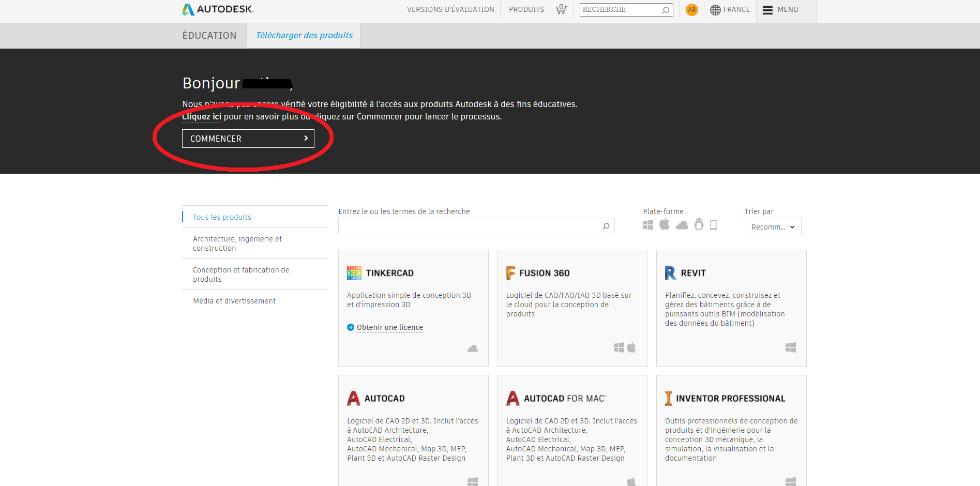Click the Tinkercad logo icon

[x=354, y=273]
